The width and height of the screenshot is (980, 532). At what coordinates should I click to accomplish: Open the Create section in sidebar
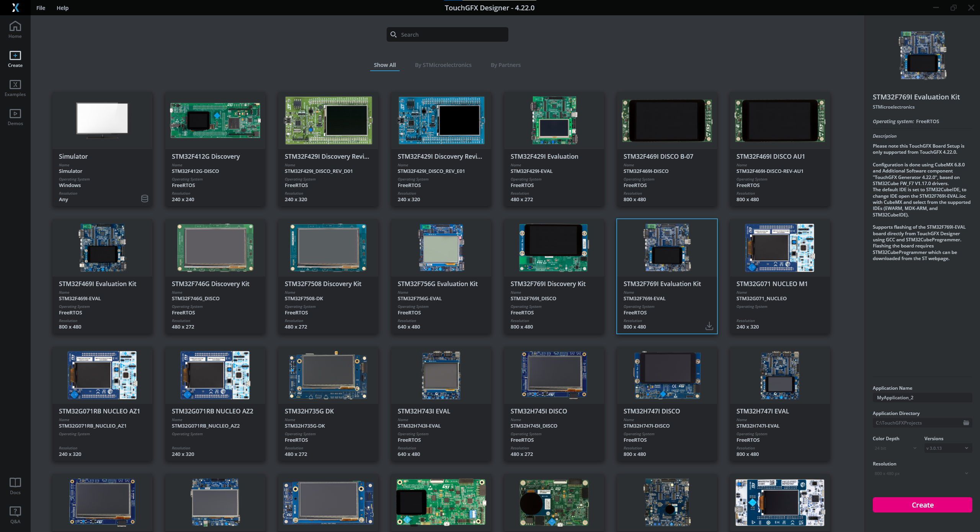(x=15, y=59)
